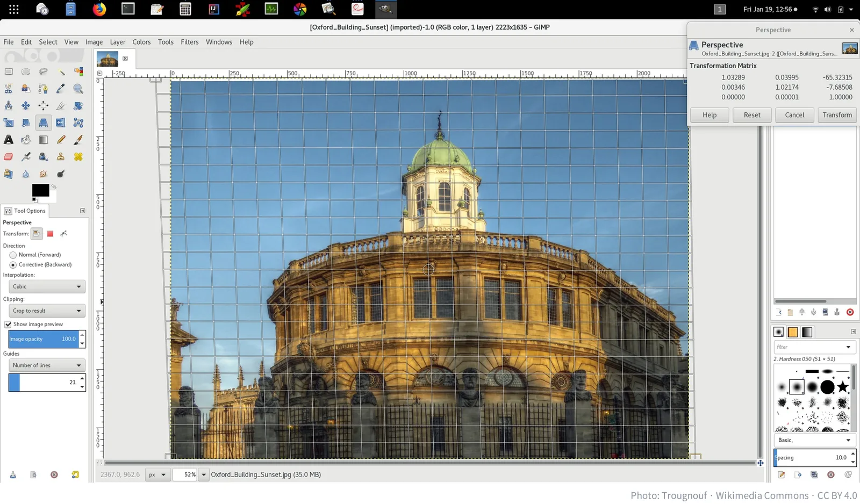Open the Interpolation Cubic dropdown

[47, 286]
